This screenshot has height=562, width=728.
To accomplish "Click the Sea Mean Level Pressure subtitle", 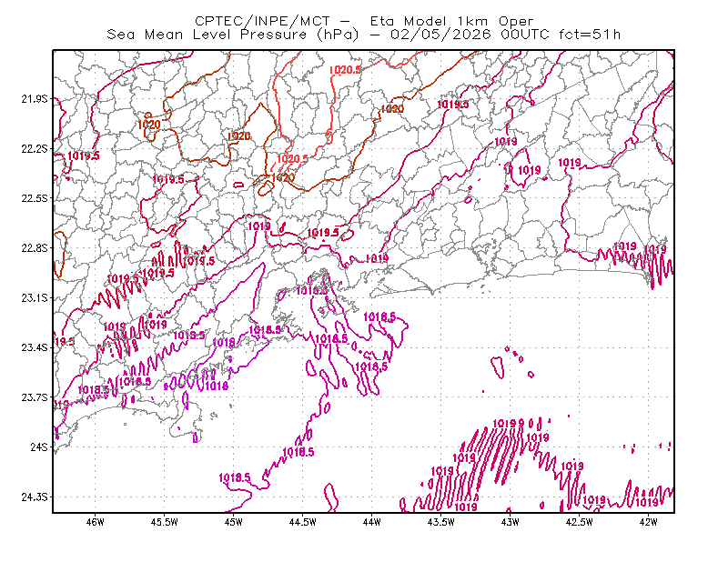I will [364, 35].
